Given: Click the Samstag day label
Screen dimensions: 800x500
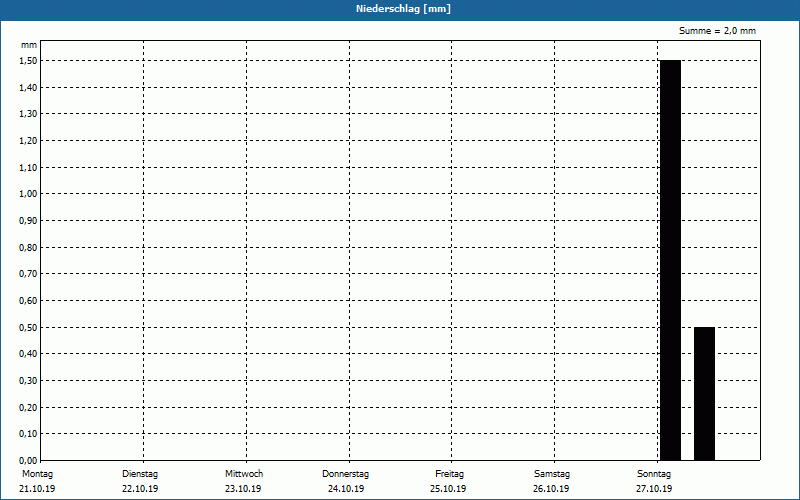Looking at the screenshot, I should point(552,474).
